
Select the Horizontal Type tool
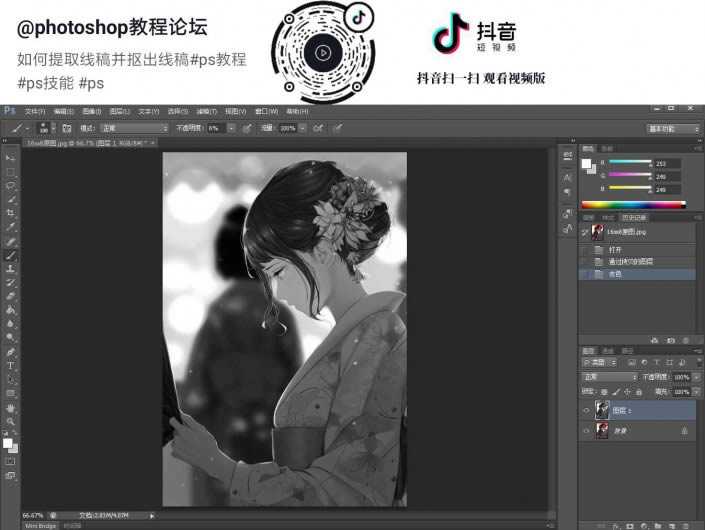(10, 366)
